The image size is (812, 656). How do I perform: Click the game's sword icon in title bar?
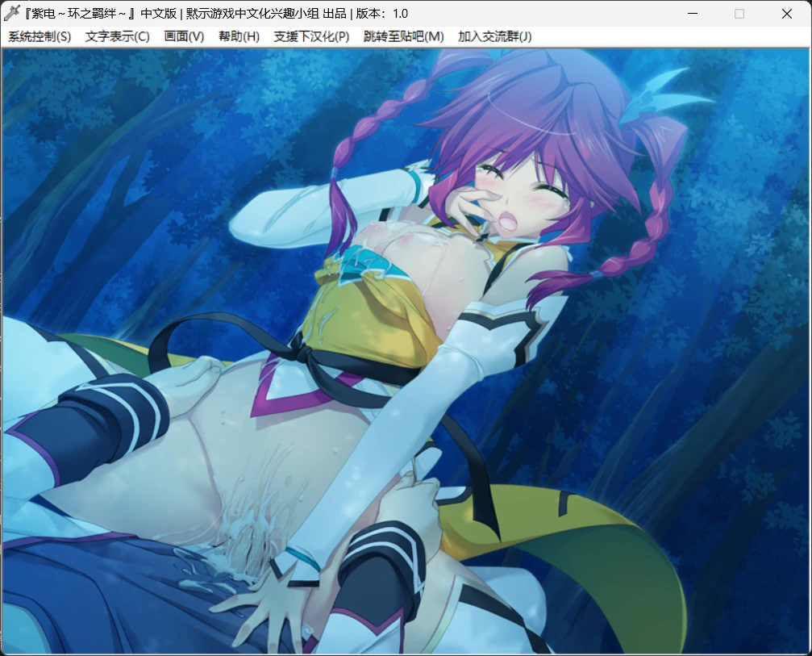tap(11, 14)
